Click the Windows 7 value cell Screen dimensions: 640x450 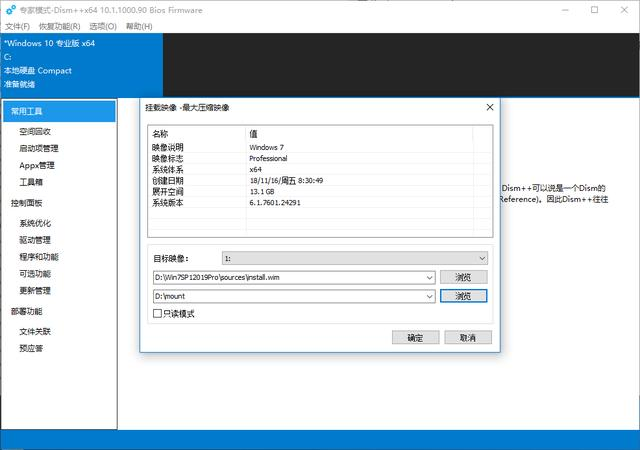(267, 147)
